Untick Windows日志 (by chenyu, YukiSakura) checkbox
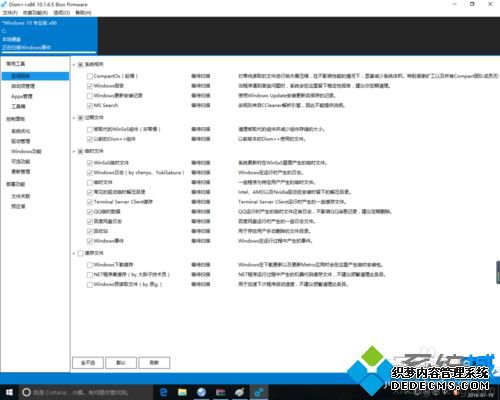 click(90, 173)
